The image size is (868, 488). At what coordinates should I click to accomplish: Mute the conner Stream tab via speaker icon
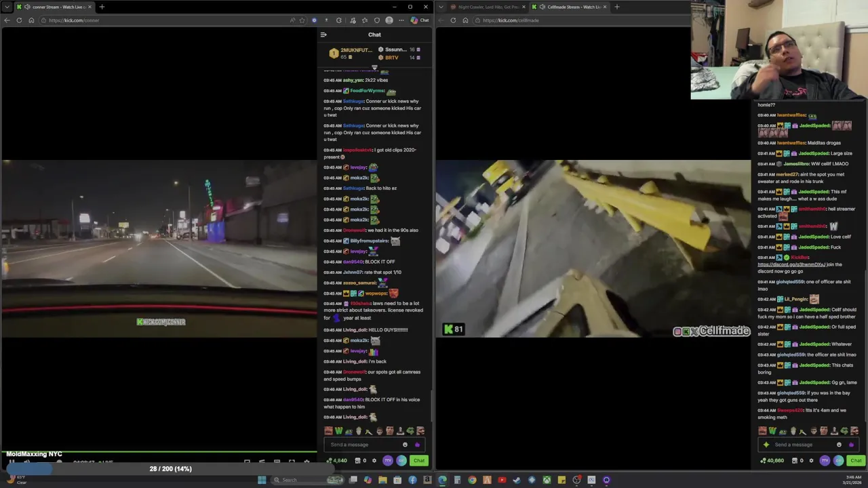(x=27, y=7)
